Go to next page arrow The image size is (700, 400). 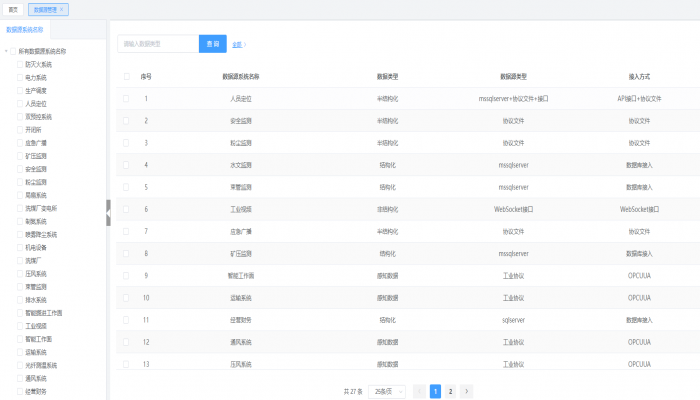click(467, 391)
